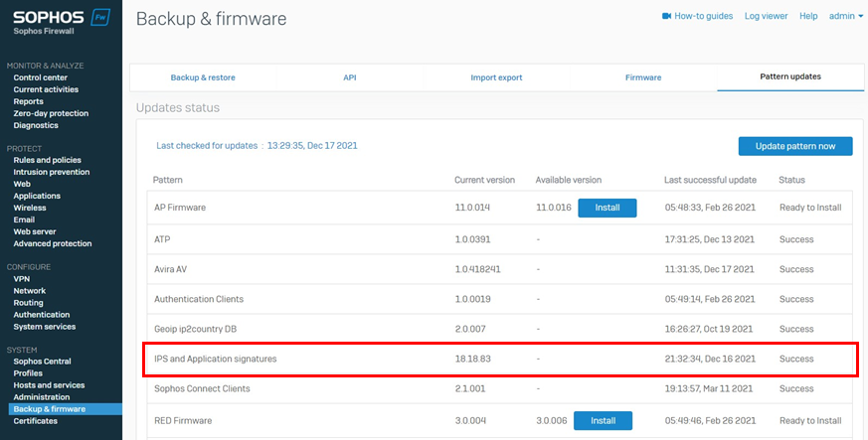Click Avira AV version 1.0.418241
Image resolution: width=868 pixels, height=440 pixels.
point(477,269)
